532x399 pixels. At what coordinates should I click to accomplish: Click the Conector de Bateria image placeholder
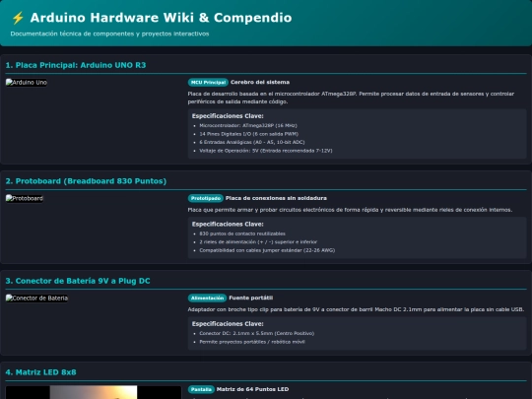click(36, 299)
